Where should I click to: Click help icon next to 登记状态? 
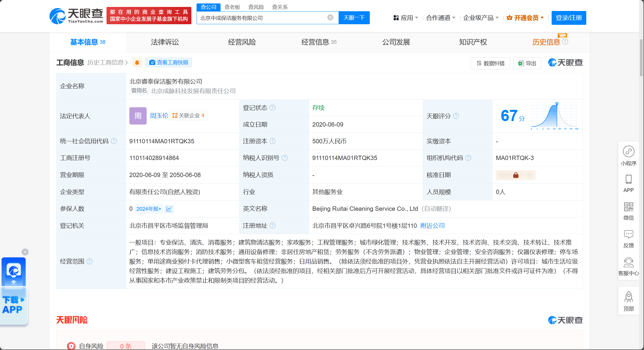click(x=272, y=108)
